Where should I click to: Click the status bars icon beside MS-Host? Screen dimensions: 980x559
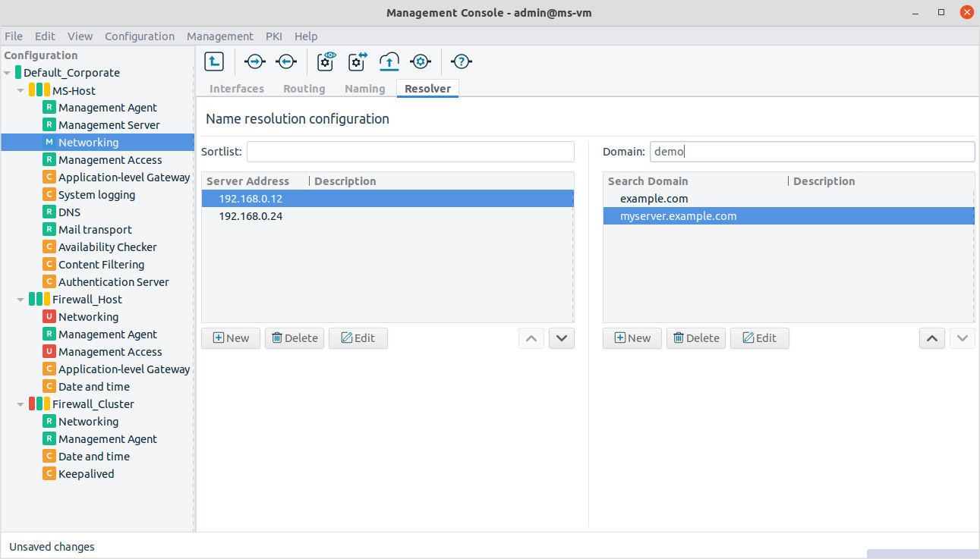click(x=39, y=90)
